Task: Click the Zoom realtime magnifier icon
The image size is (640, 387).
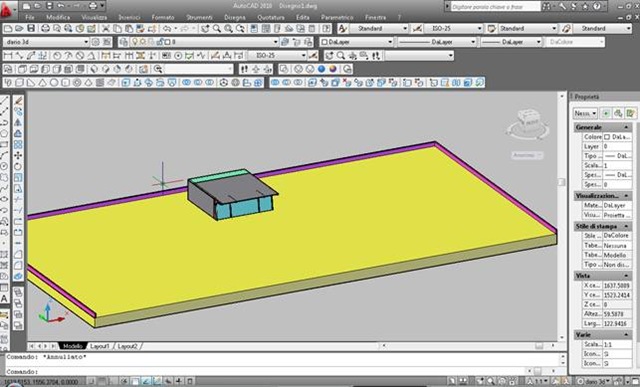Action: (217, 29)
